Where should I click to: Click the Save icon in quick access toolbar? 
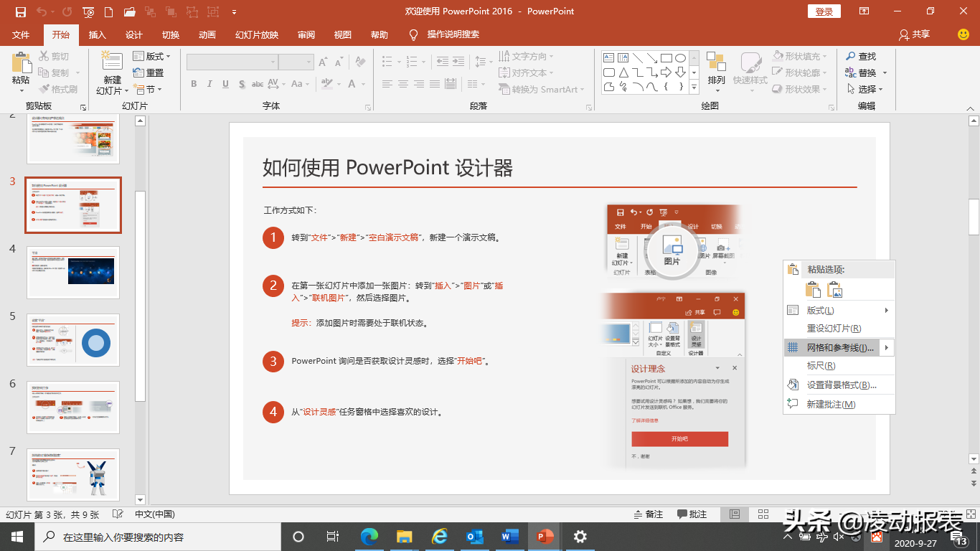tap(20, 11)
